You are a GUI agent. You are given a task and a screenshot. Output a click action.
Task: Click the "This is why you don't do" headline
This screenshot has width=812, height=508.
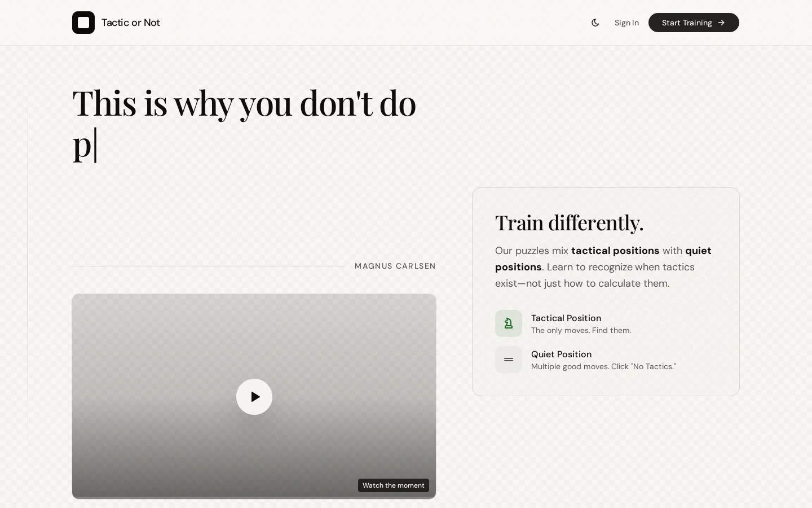pyautogui.click(x=244, y=123)
